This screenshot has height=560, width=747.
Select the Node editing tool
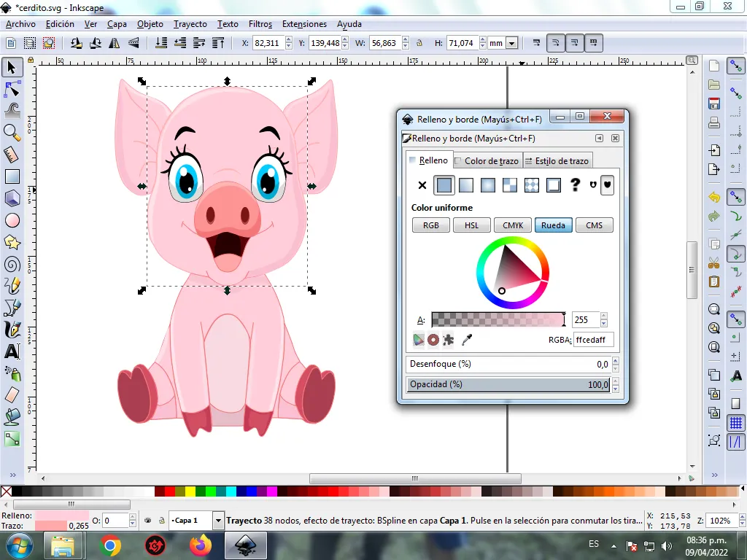click(x=12, y=89)
